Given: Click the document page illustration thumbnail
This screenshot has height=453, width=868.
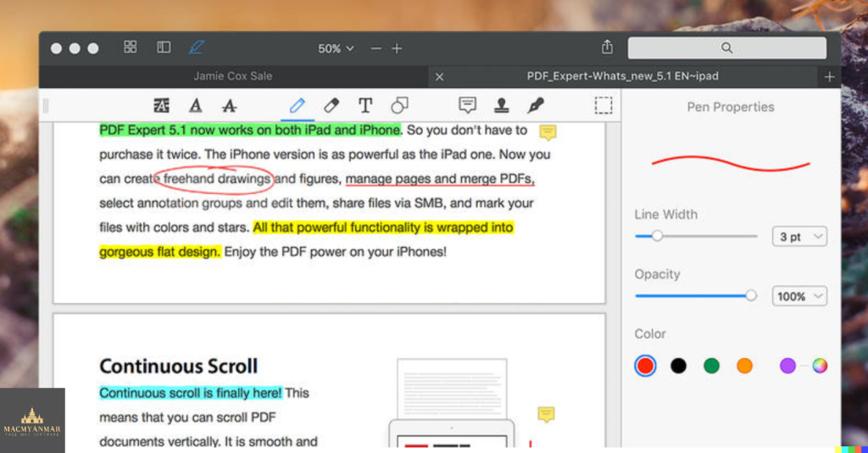Looking at the screenshot, I should click(452, 403).
